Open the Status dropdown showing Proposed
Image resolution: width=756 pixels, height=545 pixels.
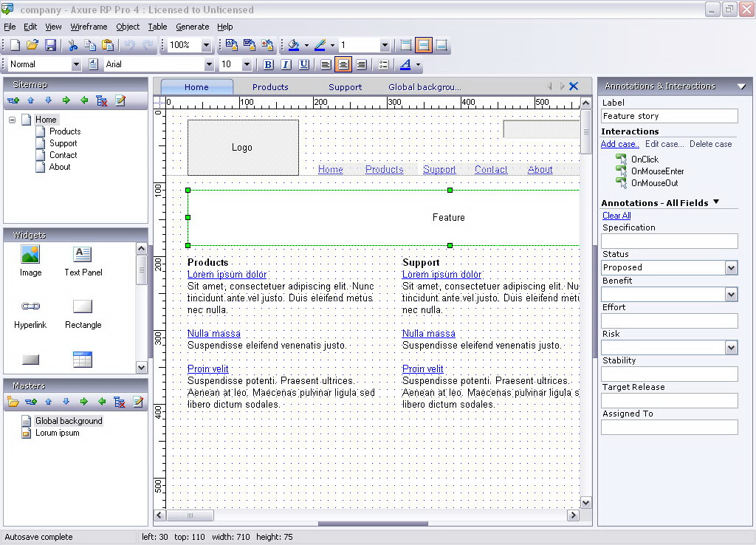[731, 268]
